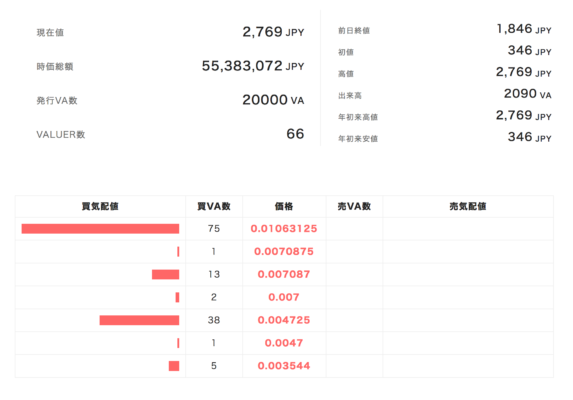Click the 出来高 value 2090 VA
573x400 pixels.
tap(527, 94)
